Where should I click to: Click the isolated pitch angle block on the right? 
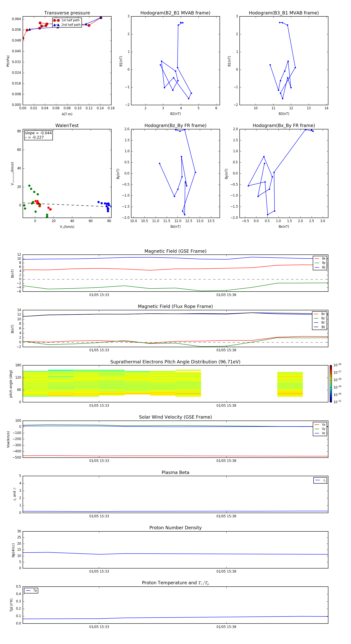point(290,384)
